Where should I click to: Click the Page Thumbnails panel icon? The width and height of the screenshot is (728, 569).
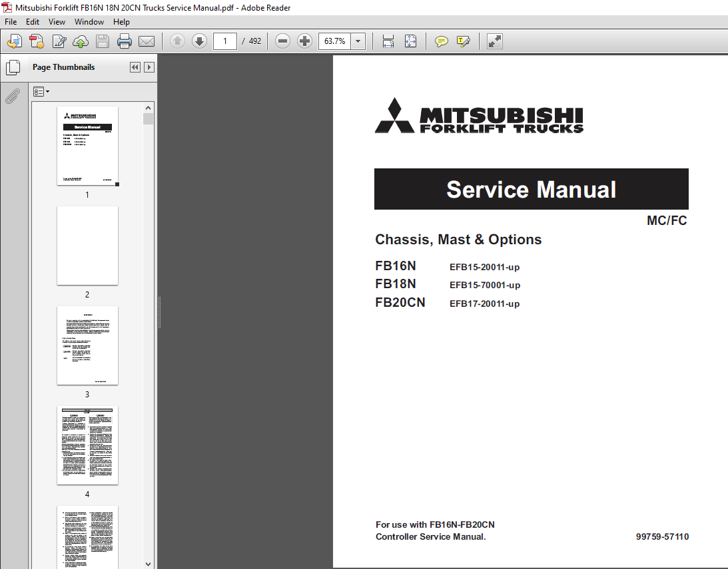[13, 67]
